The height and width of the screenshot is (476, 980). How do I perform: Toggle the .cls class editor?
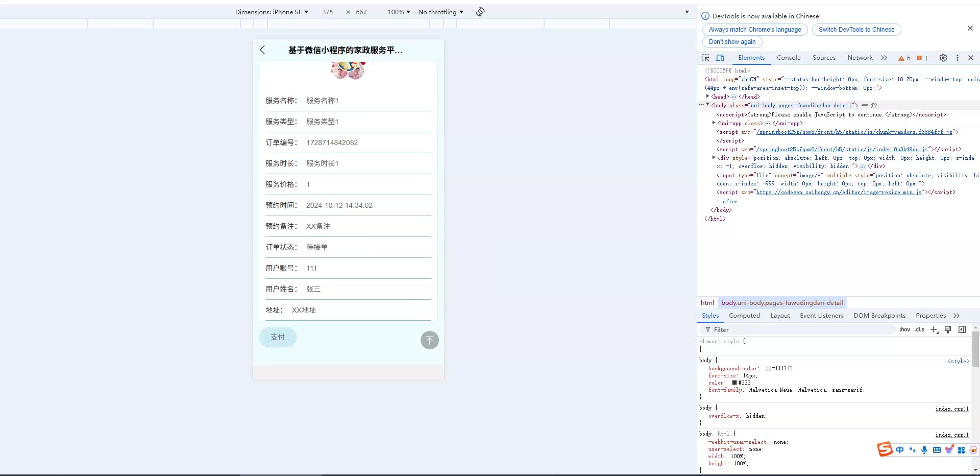click(x=919, y=329)
